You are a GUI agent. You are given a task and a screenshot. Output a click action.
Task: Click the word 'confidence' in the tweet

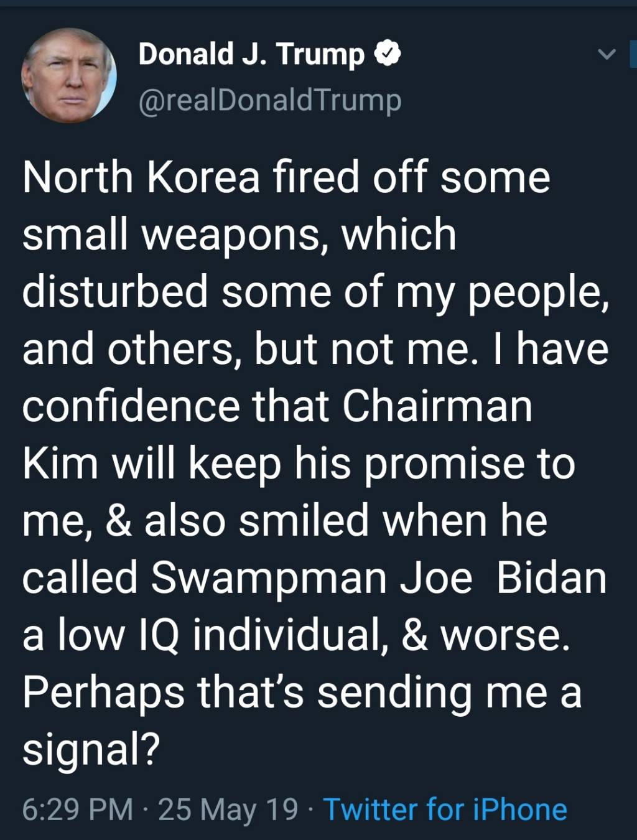click(131, 406)
